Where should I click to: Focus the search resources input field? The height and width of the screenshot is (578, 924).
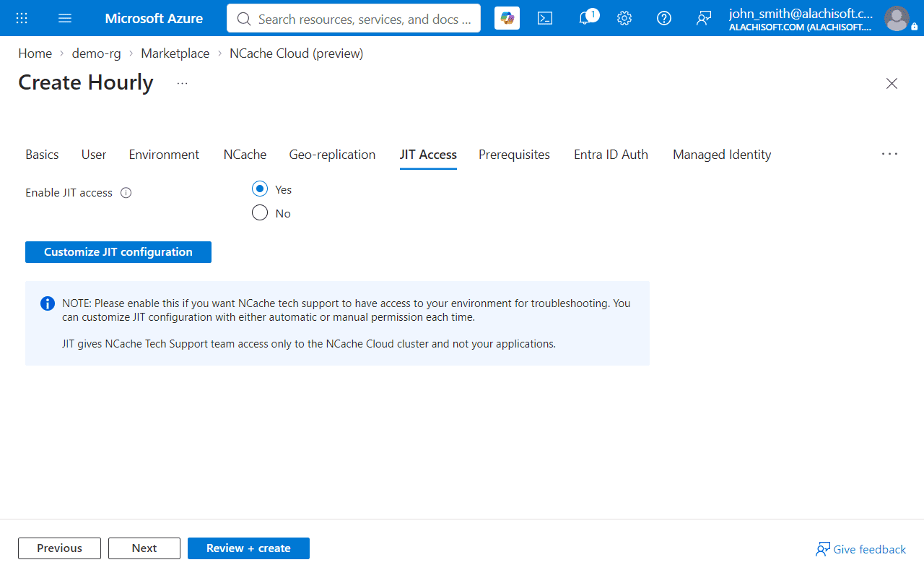tap(354, 18)
